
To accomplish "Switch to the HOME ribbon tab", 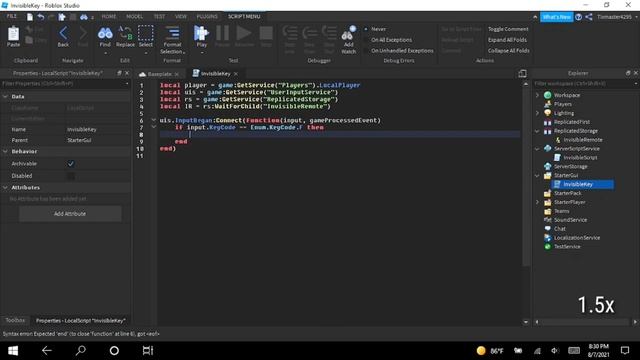I will pyautogui.click(x=109, y=17).
